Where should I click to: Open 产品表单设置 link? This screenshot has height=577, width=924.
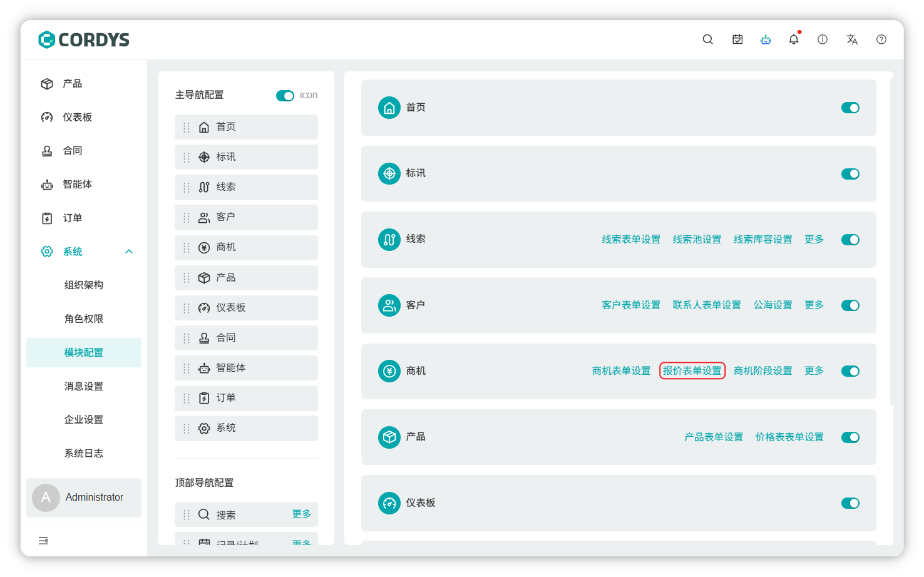pyautogui.click(x=714, y=437)
